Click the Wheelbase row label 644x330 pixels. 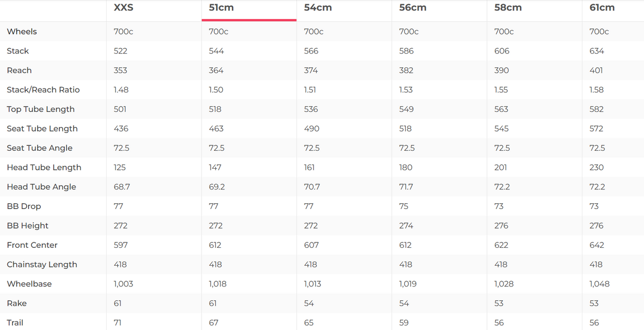(29, 284)
